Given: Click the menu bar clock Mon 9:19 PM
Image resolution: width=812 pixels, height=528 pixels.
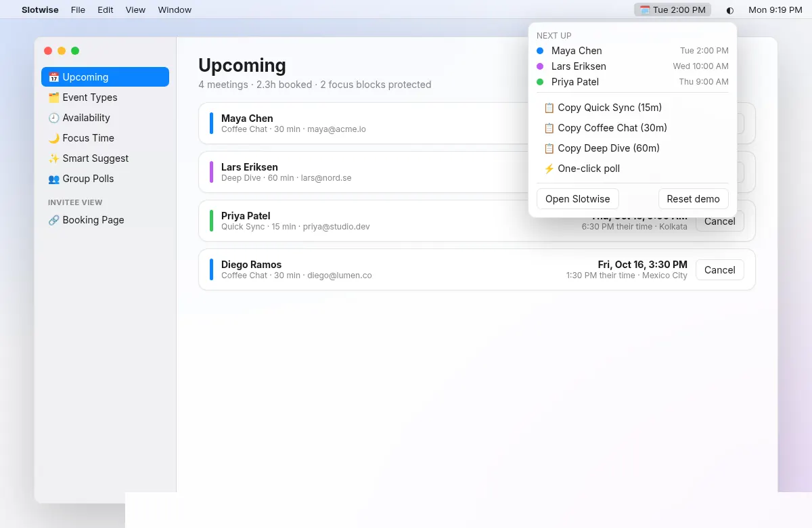Looking at the screenshot, I should (775, 9).
